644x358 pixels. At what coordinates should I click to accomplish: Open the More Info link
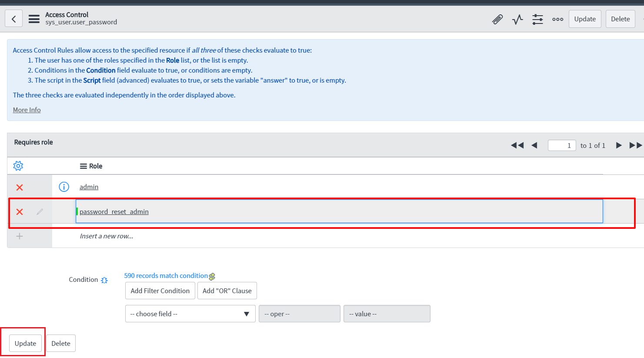[x=27, y=110]
